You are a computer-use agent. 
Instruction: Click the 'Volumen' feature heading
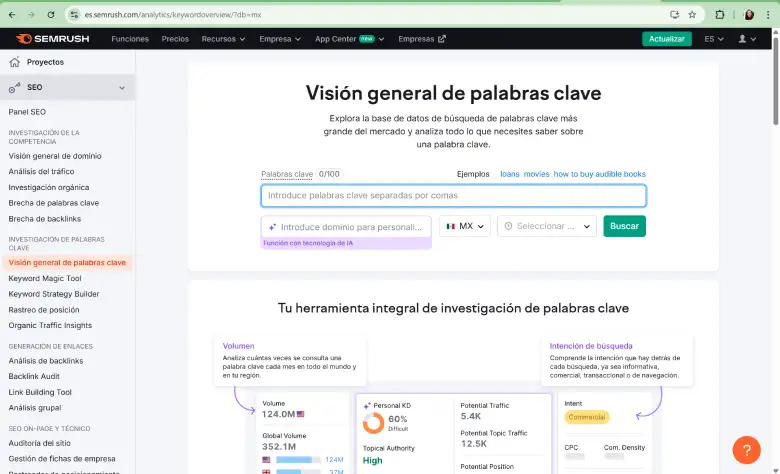point(238,346)
